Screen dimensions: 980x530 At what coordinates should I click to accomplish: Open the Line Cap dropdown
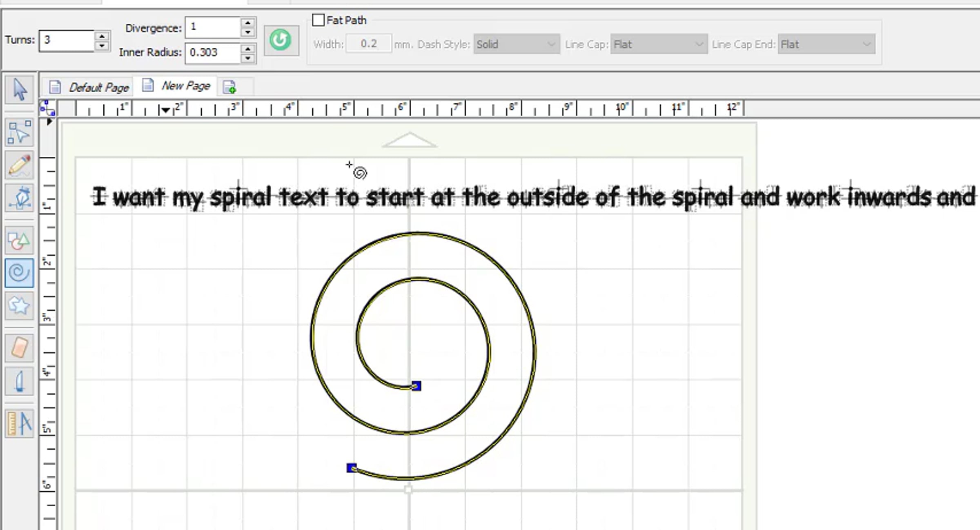pyautogui.click(x=659, y=44)
